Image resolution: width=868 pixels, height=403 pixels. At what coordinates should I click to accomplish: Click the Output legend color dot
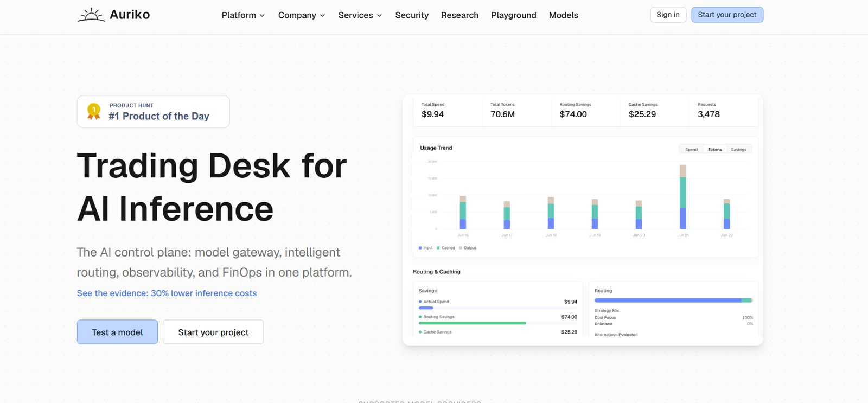point(461,248)
